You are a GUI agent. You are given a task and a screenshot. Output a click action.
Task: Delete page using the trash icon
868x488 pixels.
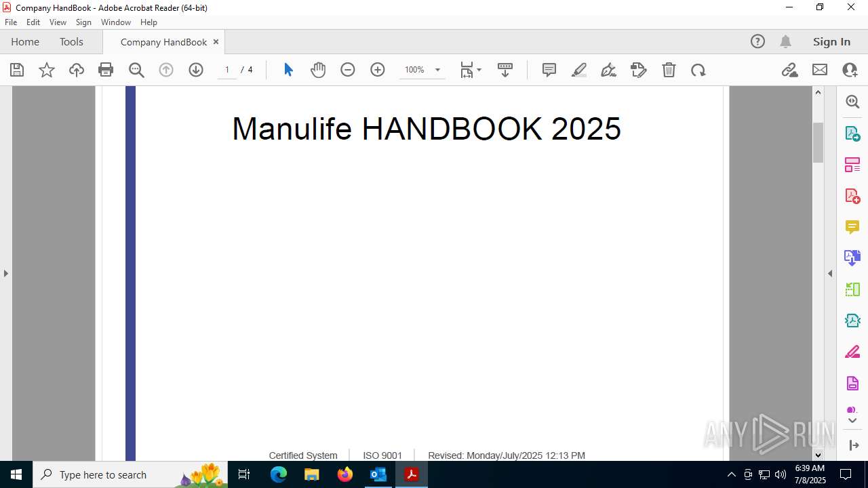[669, 70]
